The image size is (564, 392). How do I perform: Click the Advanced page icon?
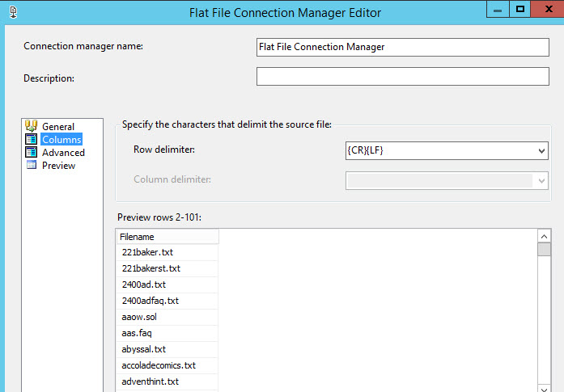pyautogui.click(x=32, y=152)
